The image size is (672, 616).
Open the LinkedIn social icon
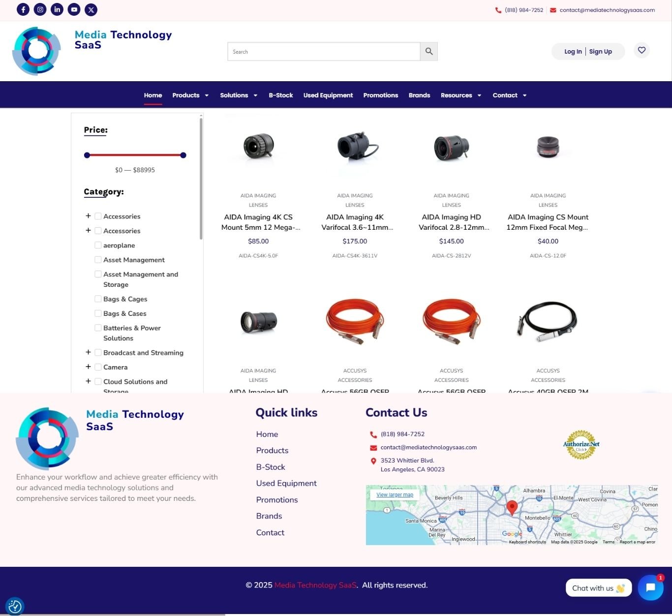(x=57, y=9)
